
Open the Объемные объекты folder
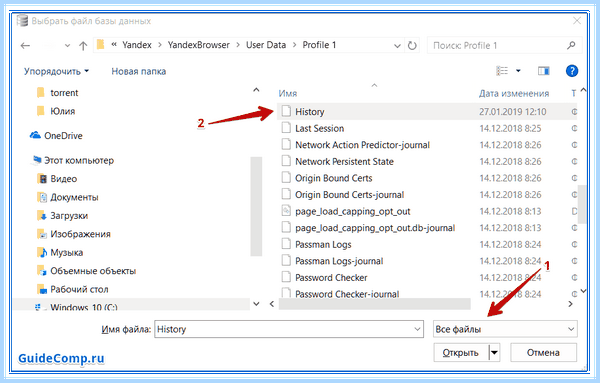(x=93, y=271)
